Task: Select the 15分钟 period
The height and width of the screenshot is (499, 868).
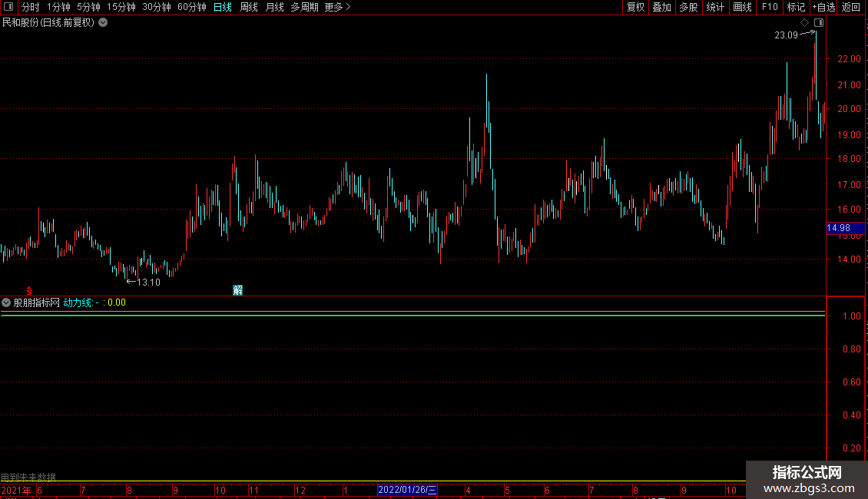Action: coord(121,7)
